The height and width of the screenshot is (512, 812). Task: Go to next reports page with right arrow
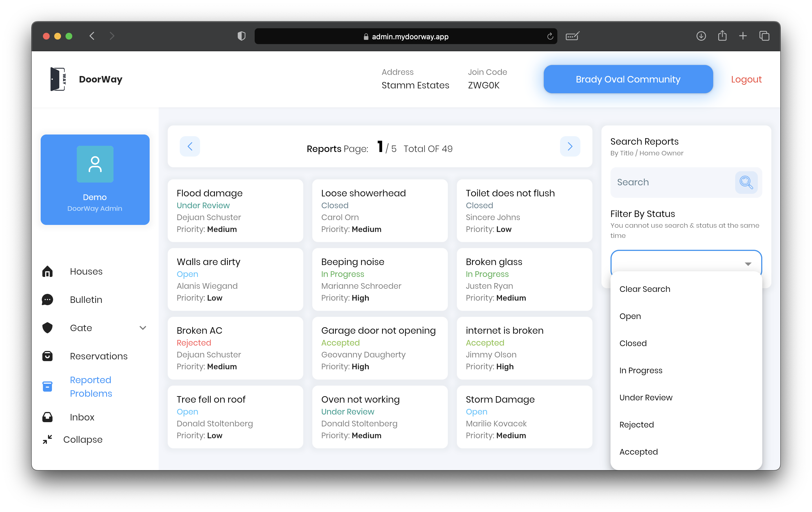570,146
